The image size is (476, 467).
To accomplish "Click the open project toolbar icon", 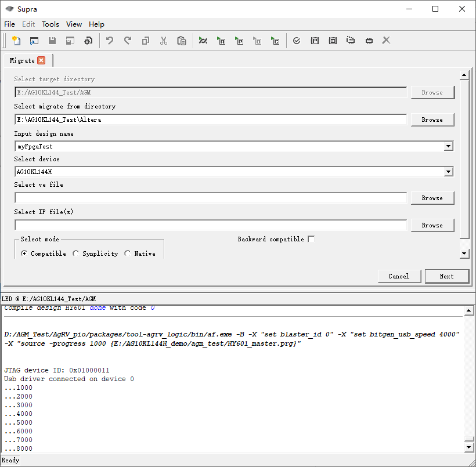I will click(x=34, y=41).
